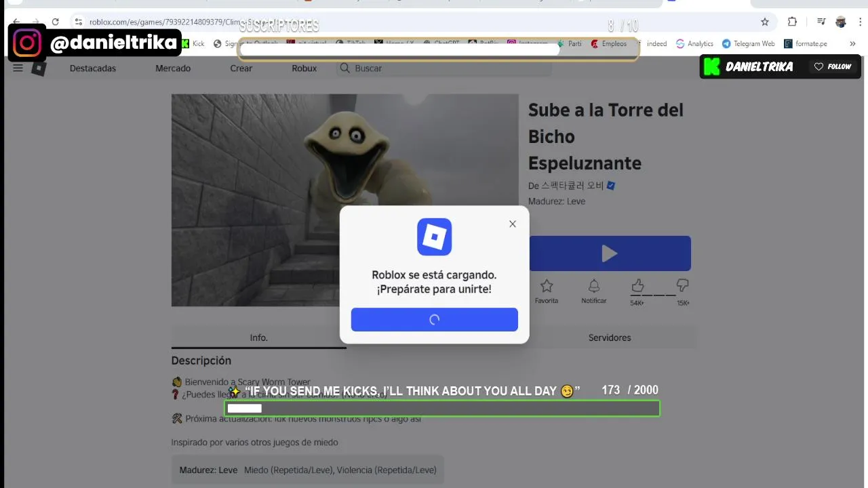This screenshot has width=868, height=488.
Task: Open site information icon beside the URL
Action: tap(79, 22)
